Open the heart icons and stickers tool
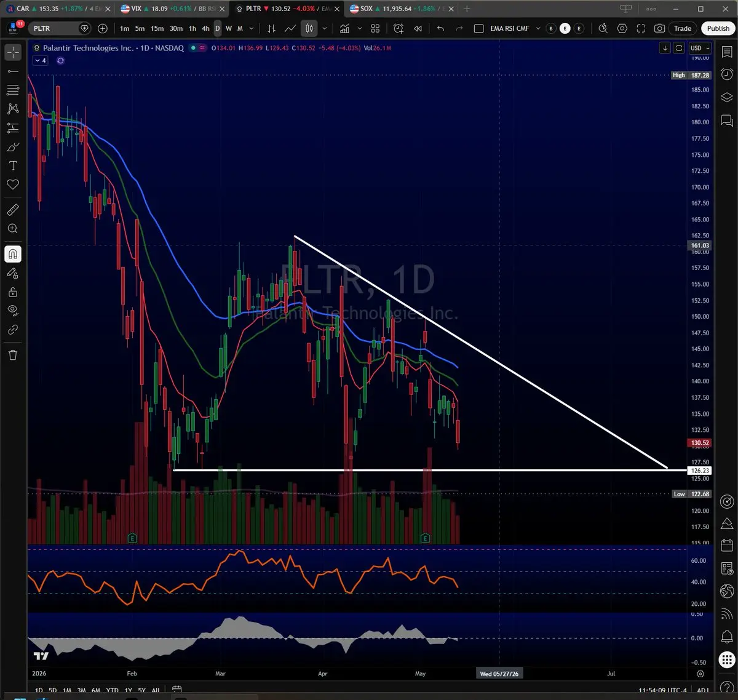 point(13,185)
